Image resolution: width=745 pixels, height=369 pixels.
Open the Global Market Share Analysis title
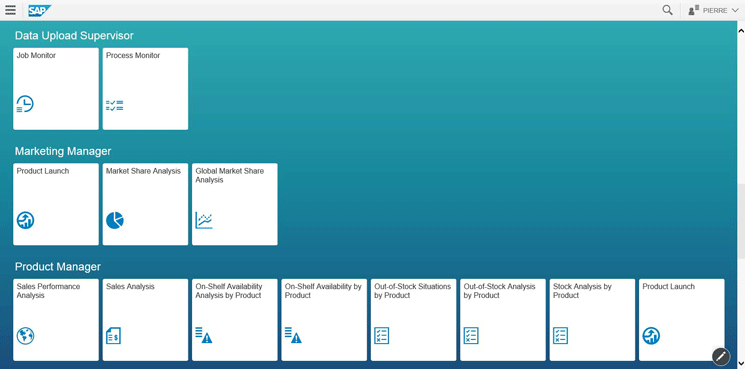coord(229,175)
